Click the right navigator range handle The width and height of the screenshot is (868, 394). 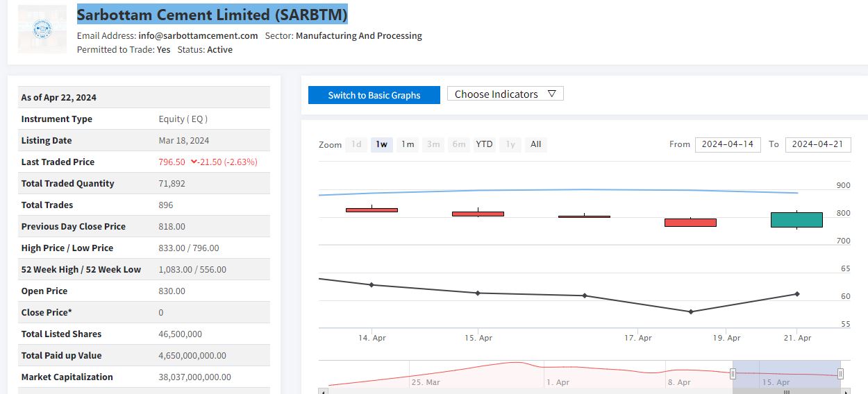click(840, 374)
